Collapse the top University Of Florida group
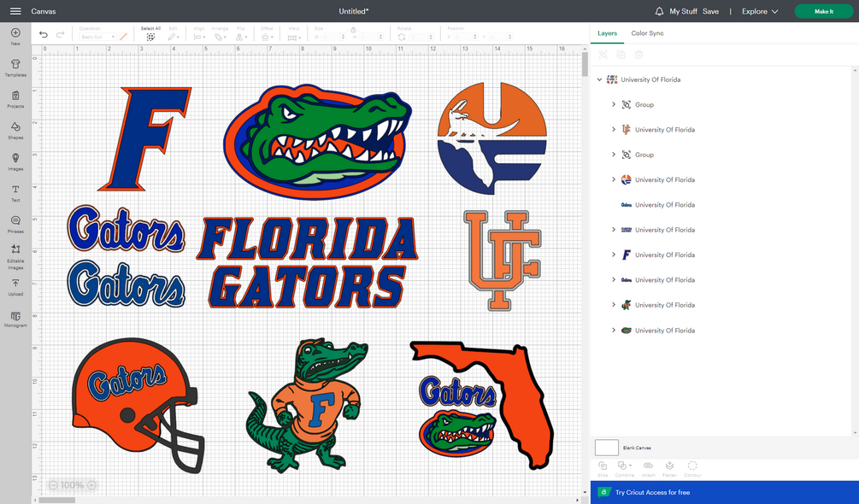Screen dimensions: 859x504 (x=599, y=79)
